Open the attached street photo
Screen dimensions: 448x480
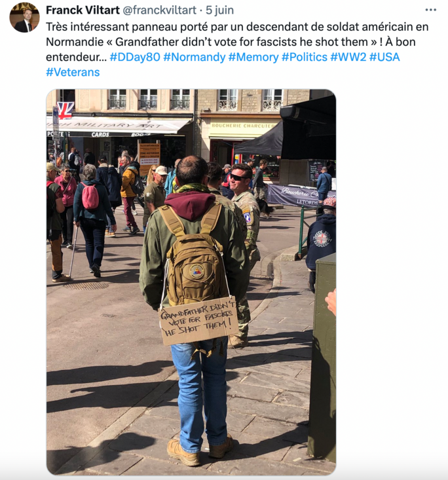coord(191,282)
